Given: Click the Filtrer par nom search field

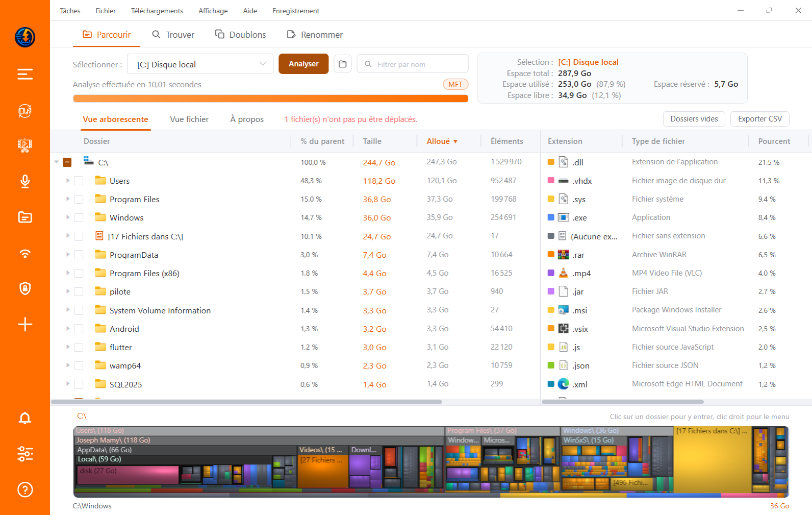Looking at the screenshot, I should [x=413, y=64].
